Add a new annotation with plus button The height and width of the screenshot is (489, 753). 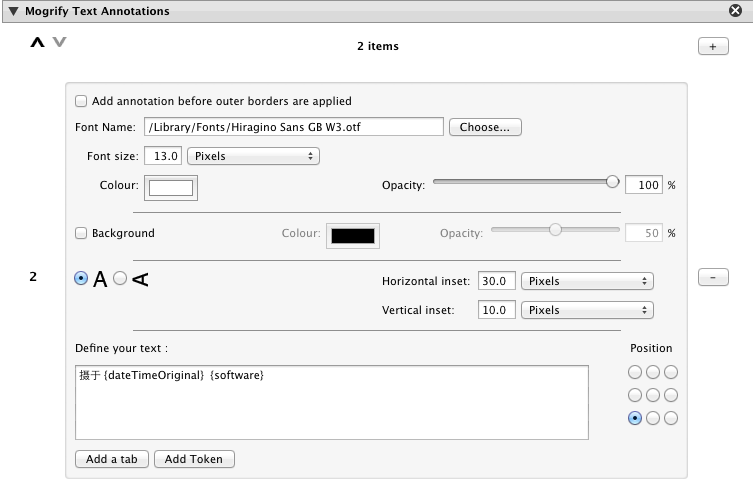(712, 47)
